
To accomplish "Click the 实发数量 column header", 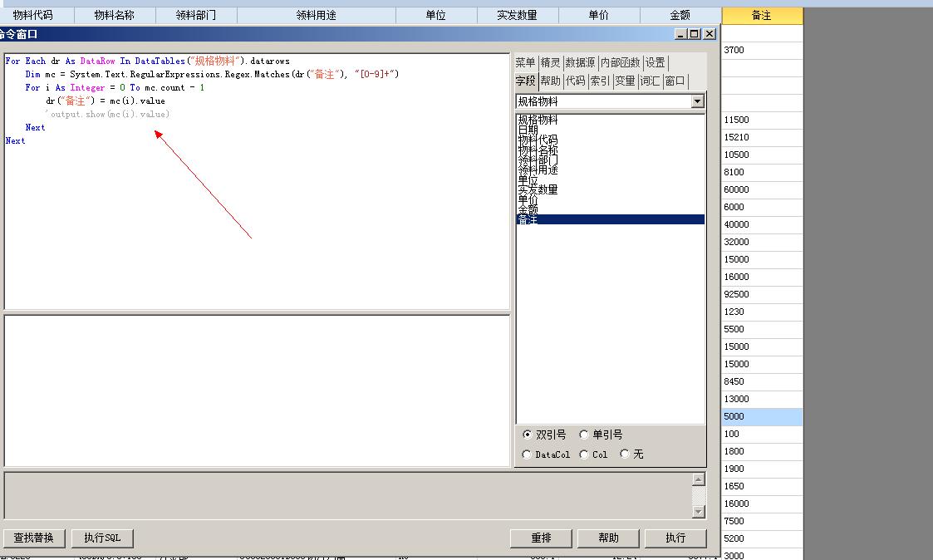I will [x=518, y=16].
